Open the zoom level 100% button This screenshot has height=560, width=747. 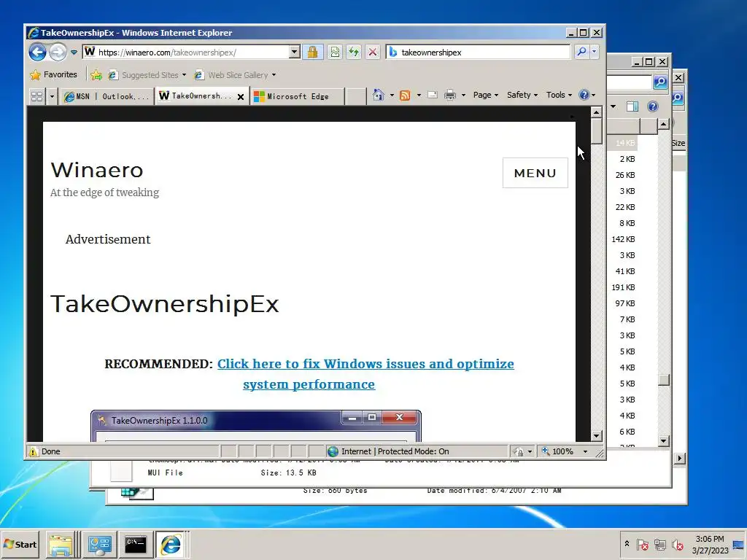click(558, 451)
